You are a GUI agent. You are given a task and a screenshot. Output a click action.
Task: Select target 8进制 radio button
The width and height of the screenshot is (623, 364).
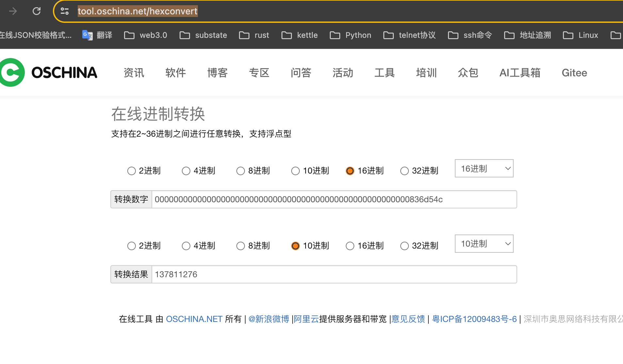[x=240, y=246]
